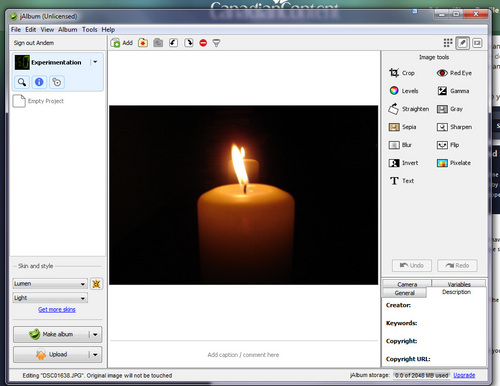Open the blue info icon for the project
Viewport: 500px width, 386px height.
point(39,82)
